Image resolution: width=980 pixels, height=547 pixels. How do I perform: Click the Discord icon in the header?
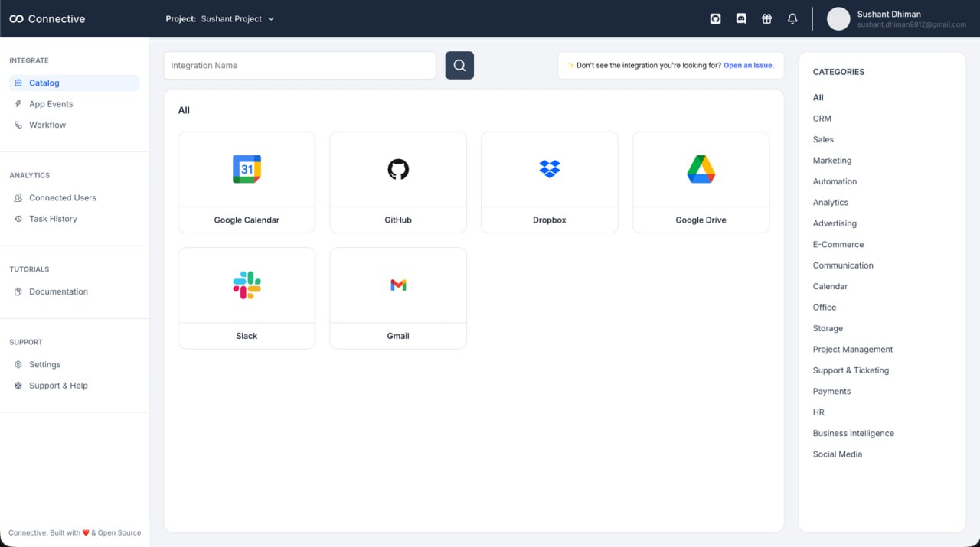pos(741,19)
